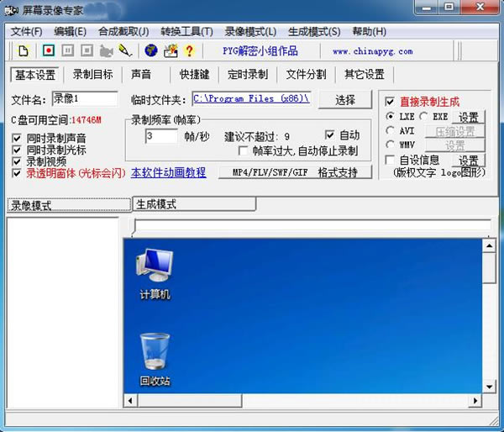
Task: Disable the 直接录制生成 checkbox
Action: pos(390,102)
